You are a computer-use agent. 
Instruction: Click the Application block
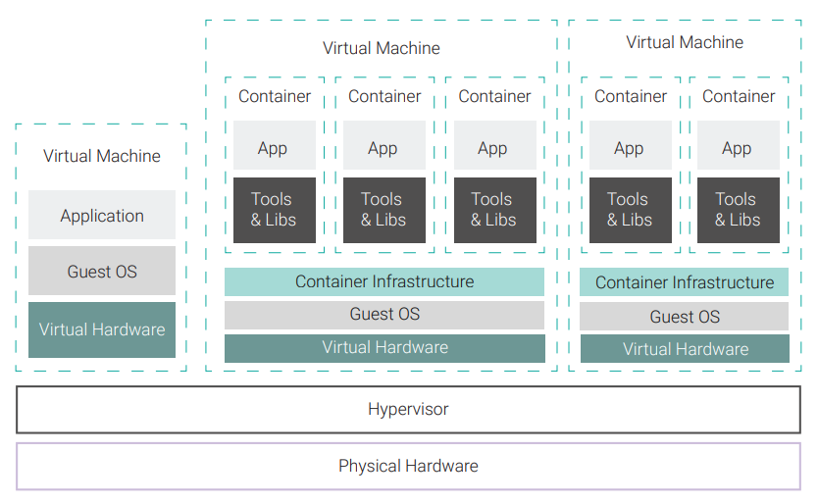[x=102, y=215]
